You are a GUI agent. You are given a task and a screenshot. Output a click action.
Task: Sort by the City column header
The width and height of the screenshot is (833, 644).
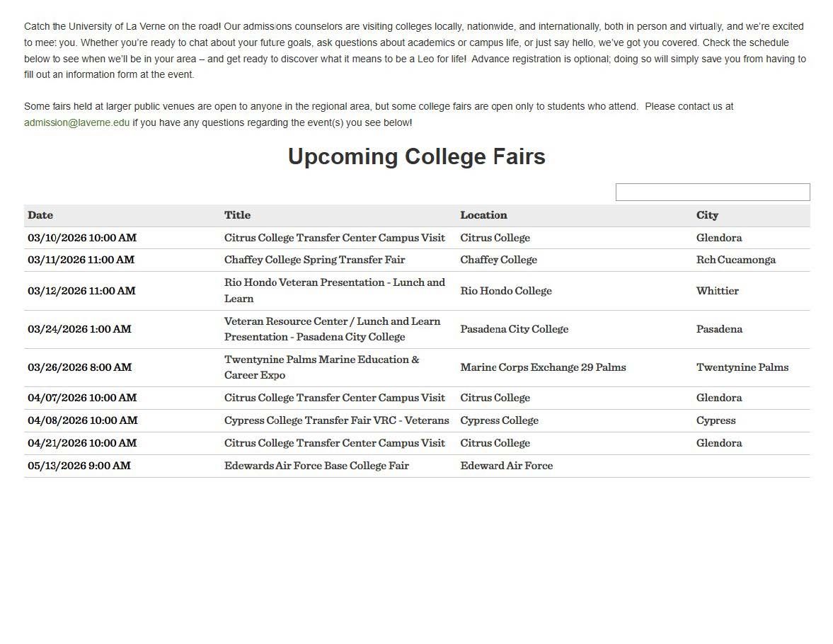point(707,215)
